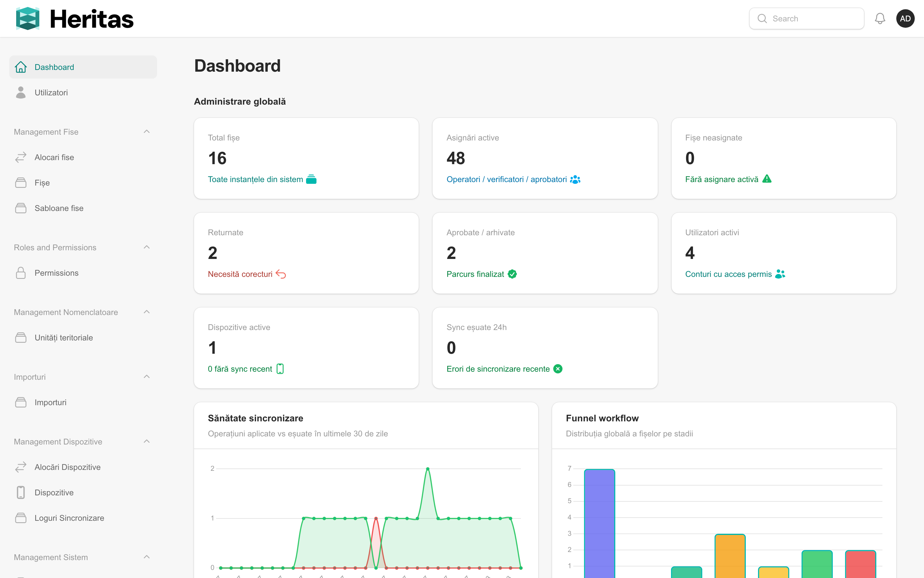Screen dimensions: 924x578
Task: Click the warning triangle in Fișe neasignate card
Action: 767,179
